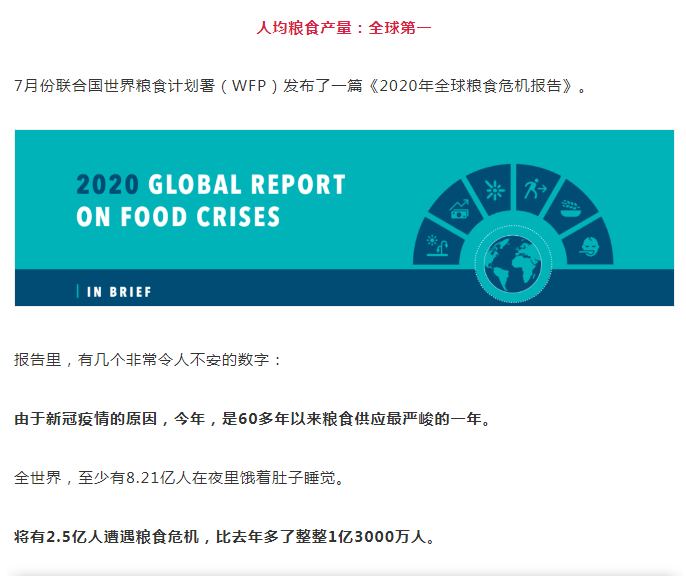
Task: Click the bold line about 2.5亿人遭遇粮食危机
Action: pos(225,538)
